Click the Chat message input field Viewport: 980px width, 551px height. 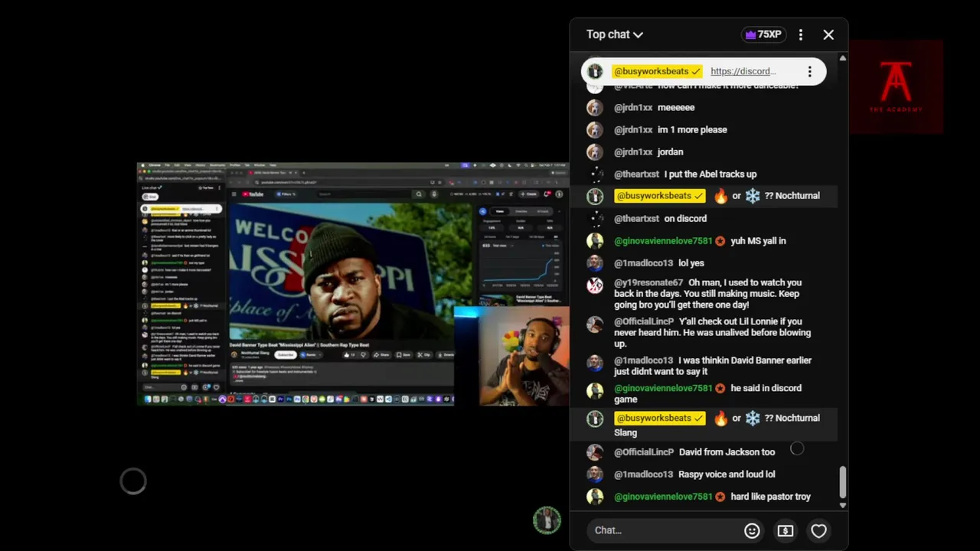[x=665, y=530]
